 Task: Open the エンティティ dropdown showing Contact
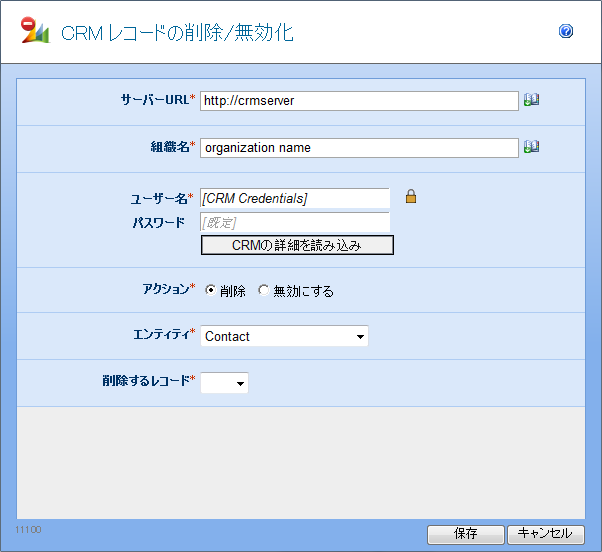pos(284,336)
